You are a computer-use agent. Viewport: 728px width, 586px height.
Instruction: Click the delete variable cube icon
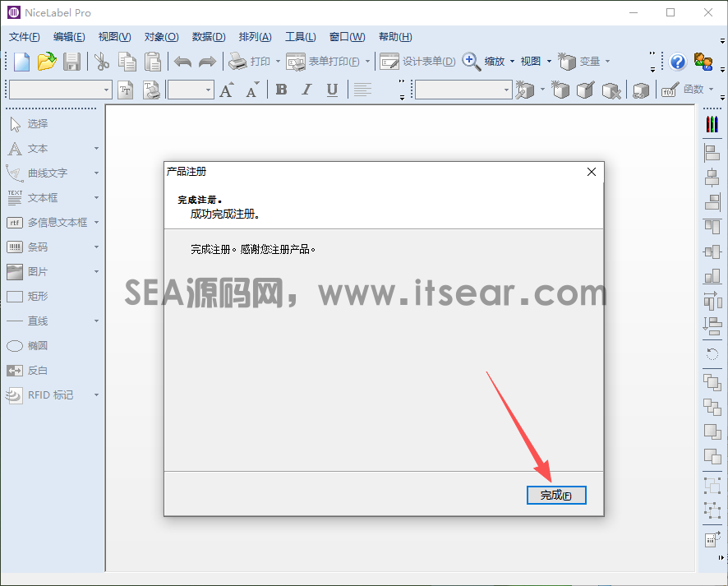(611, 90)
